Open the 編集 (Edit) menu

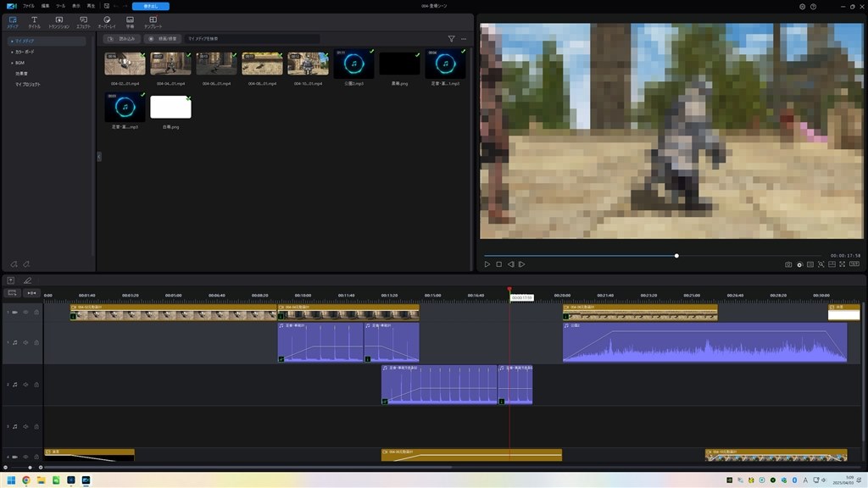[x=45, y=6]
